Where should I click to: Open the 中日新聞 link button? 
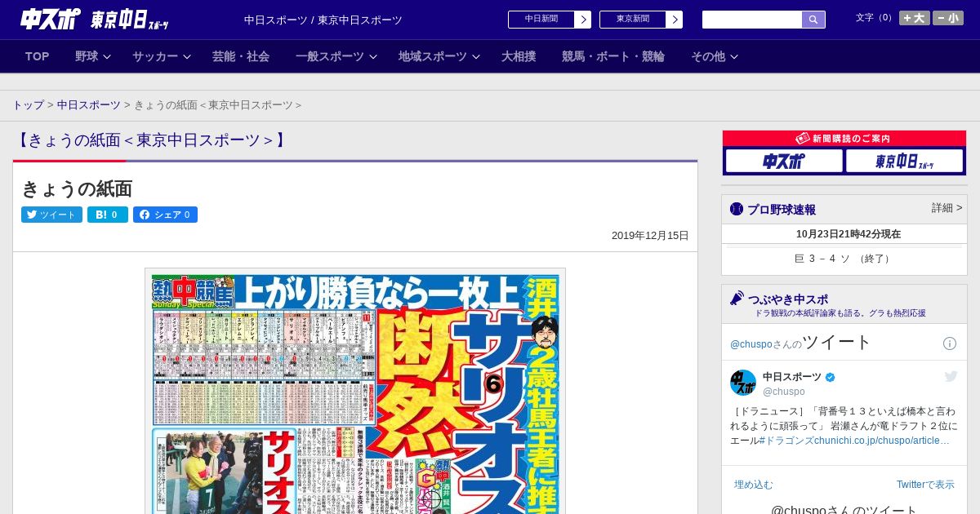541,20
